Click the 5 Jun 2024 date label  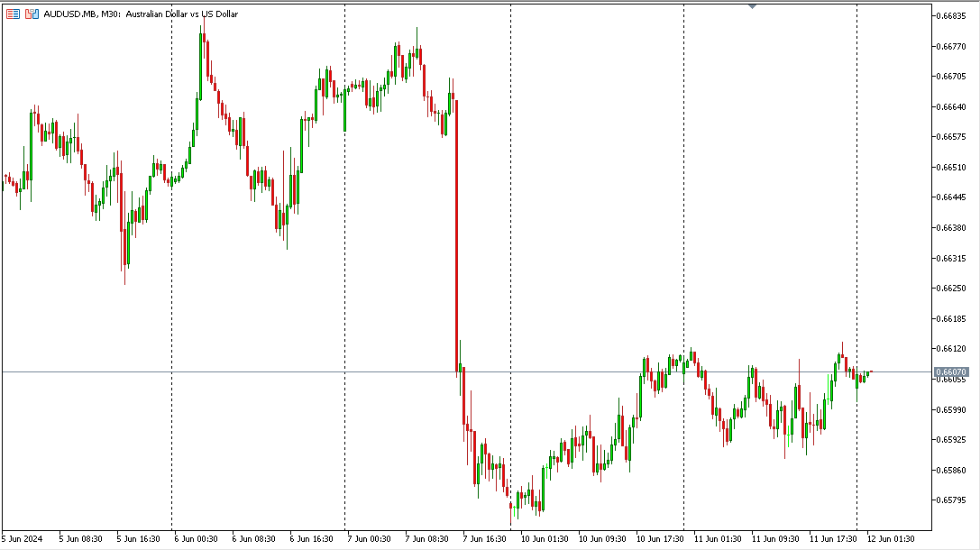[x=23, y=539]
